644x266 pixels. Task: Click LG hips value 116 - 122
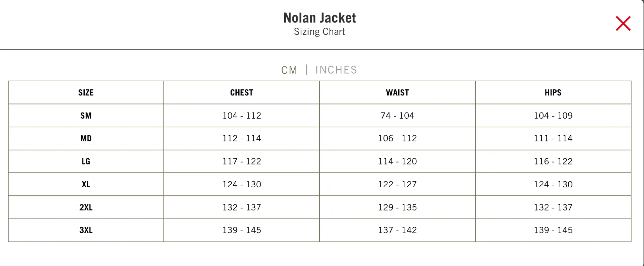553,162
